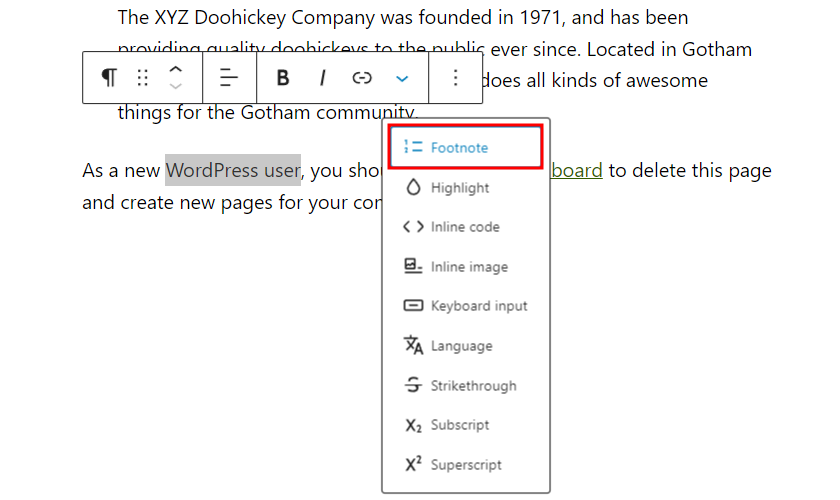The width and height of the screenshot is (840, 500).
Task: Insert a link with the link icon
Action: tap(362, 78)
